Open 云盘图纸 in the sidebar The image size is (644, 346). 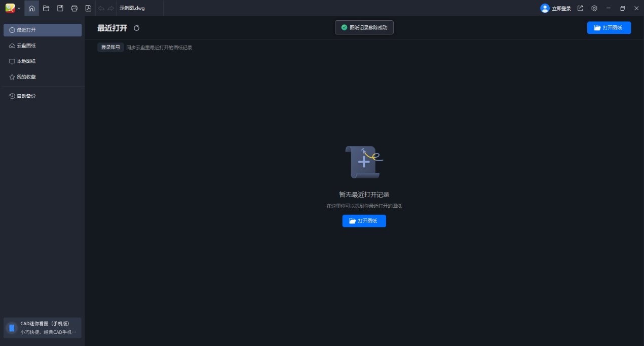coord(43,46)
